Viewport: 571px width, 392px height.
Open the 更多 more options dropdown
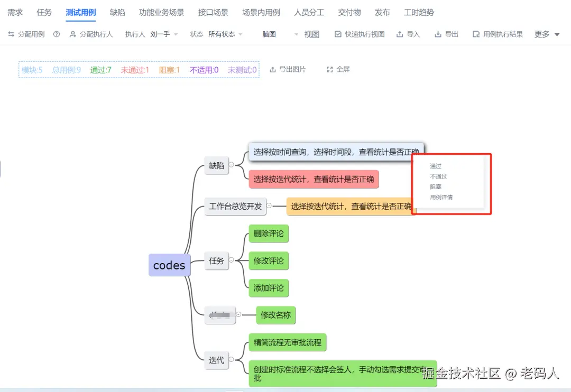(546, 34)
